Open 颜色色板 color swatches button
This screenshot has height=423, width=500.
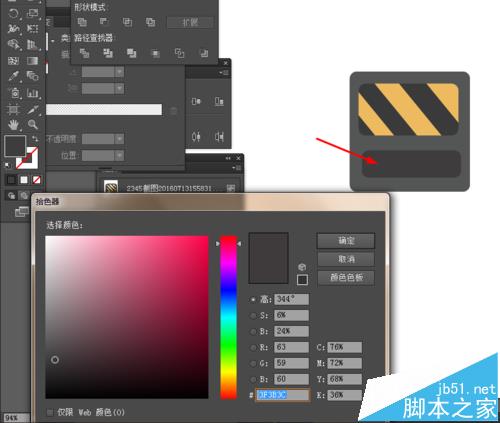pos(346,277)
